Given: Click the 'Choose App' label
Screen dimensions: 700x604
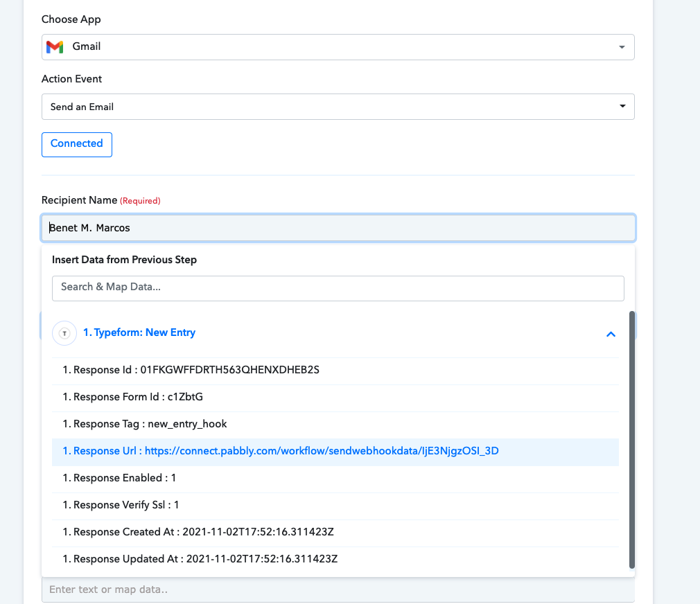Looking at the screenshot, I should point(71,19).
